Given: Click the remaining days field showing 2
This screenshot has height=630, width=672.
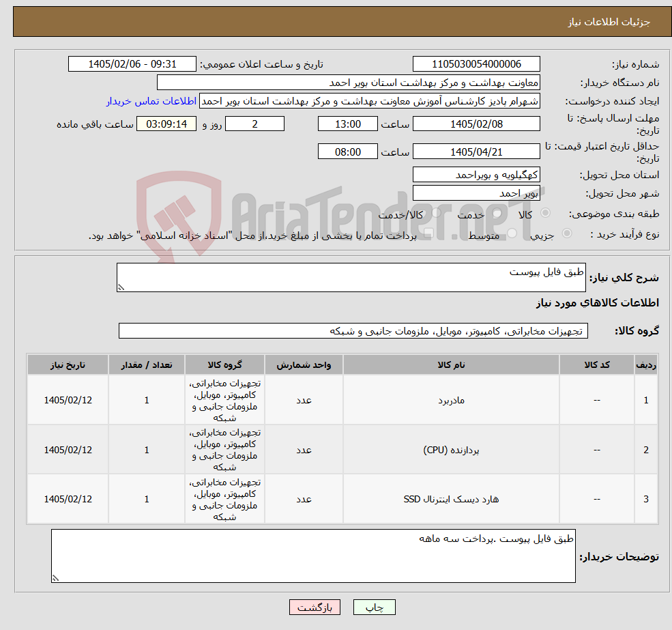Looking at the screenshot, I should click(254, 124).
